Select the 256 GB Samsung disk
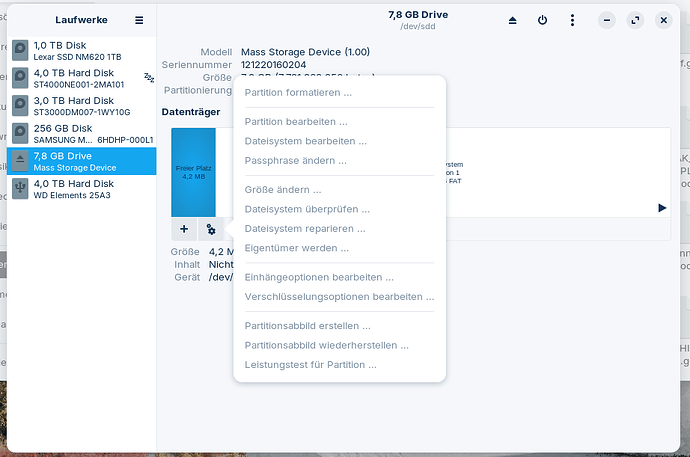Viewport: 690px width, 457px height. click(x=80, y=134)
